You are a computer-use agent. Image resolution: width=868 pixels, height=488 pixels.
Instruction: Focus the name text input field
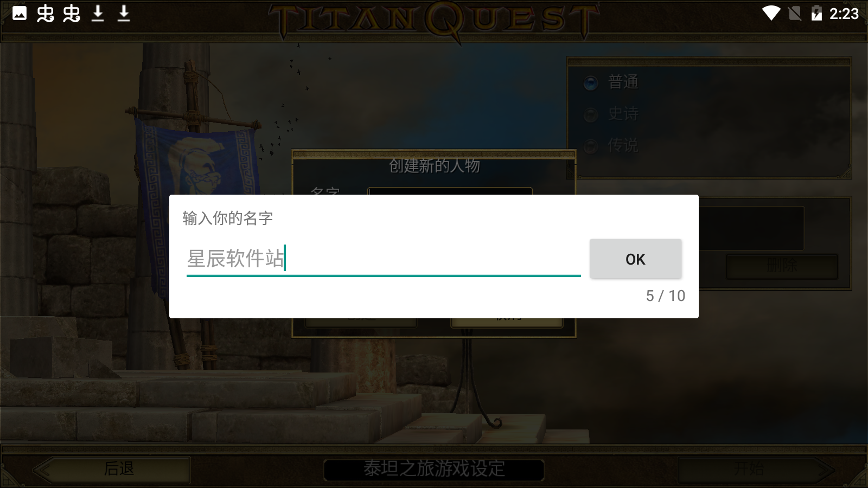click(x=384, y=259)
